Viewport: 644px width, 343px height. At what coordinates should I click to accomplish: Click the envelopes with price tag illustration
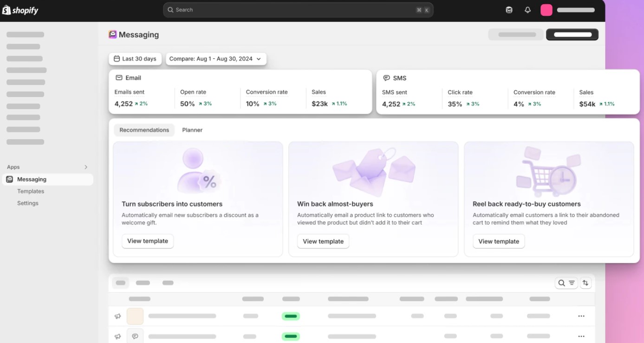tap(373, 172)
